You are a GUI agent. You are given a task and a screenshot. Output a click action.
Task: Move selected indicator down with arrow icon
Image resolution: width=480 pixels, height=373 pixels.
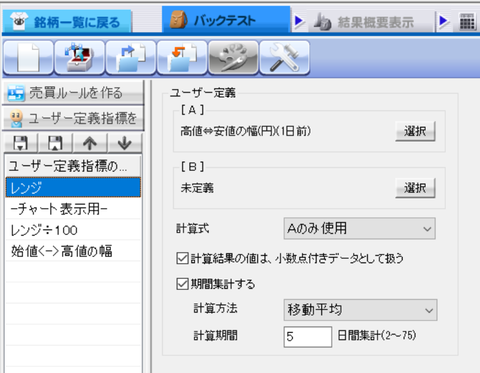tap(124, 143)
